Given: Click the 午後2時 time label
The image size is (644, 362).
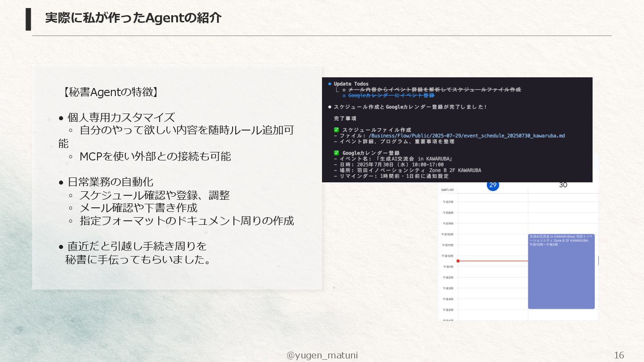Looking at the screenshot, I should point(448,278).
